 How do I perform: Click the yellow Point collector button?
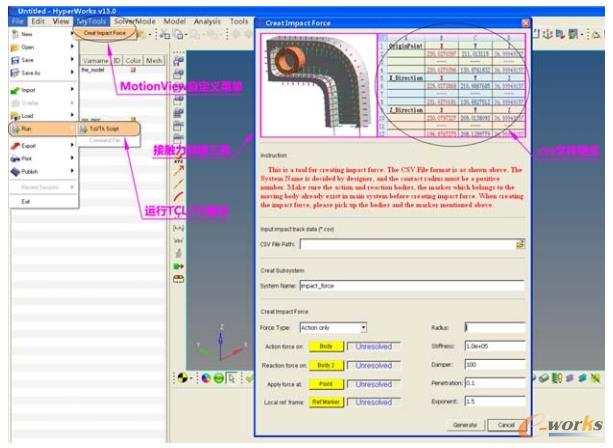tap(326, 384)
